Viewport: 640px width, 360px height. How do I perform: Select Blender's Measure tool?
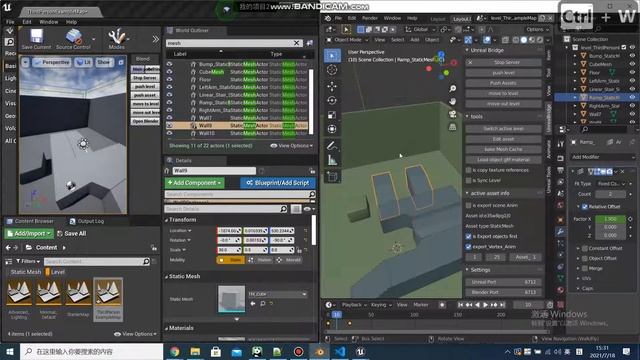pos(332,160)
